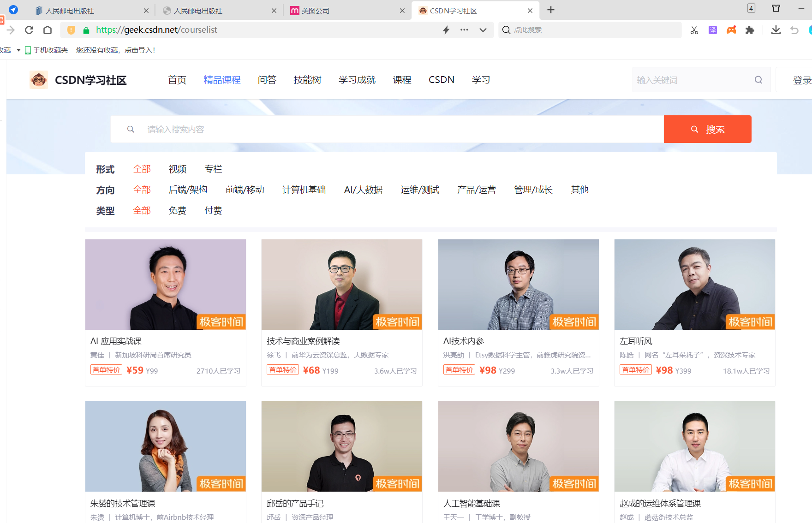Screen dimensions: 812x523
Task: Filter 方向 by AI/大数据
Action: [363, 190]
